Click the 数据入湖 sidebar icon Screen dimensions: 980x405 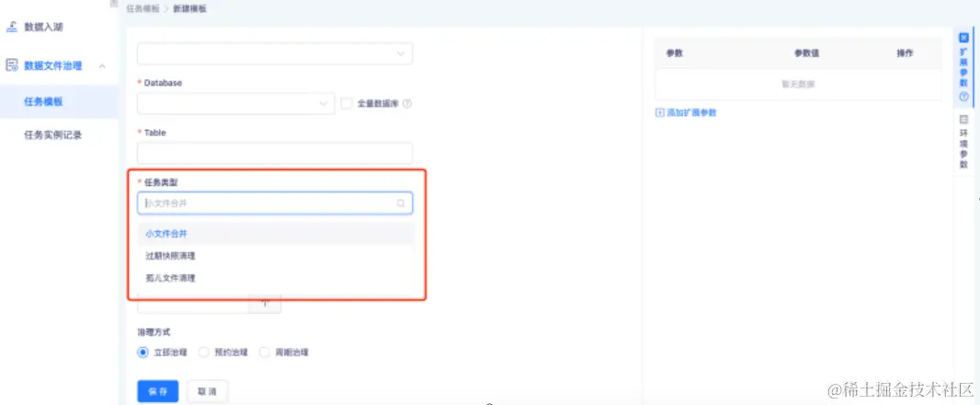(x=11, y=27)
